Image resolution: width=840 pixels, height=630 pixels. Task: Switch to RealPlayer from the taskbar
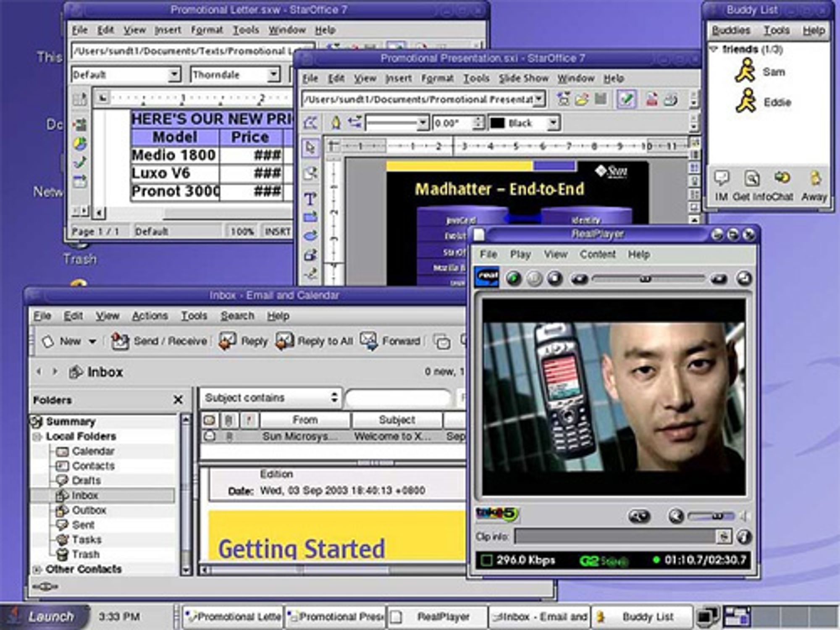[437, 617]
